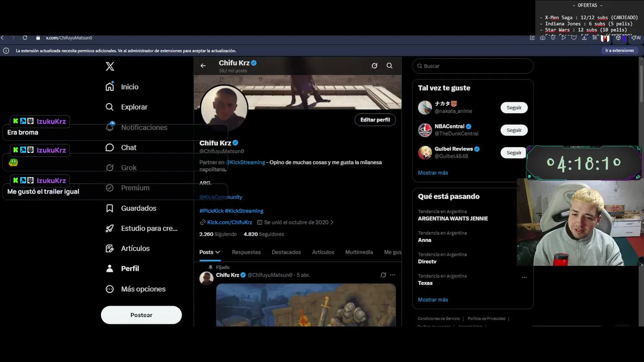Open the Perfil person icon in sidebar
This screenshot has width=644, height=362.
coord(110,268)
